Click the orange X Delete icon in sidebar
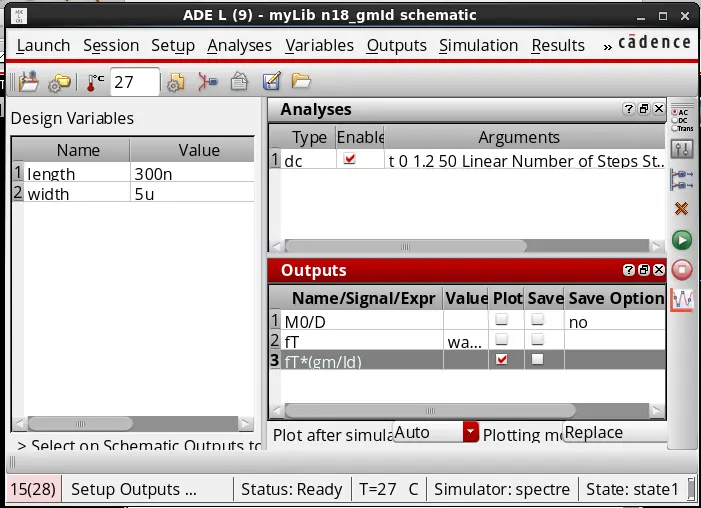 [x=681, y=208]
